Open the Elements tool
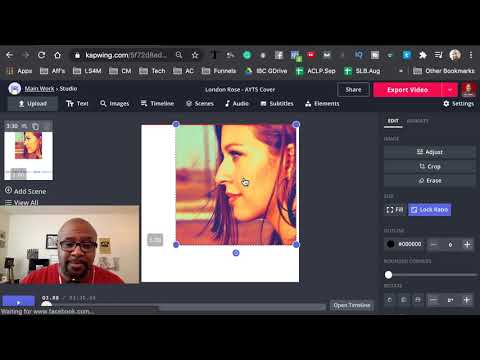Viewport: 480px width, 360px height. pyautogui.click(x=322, y=104)
